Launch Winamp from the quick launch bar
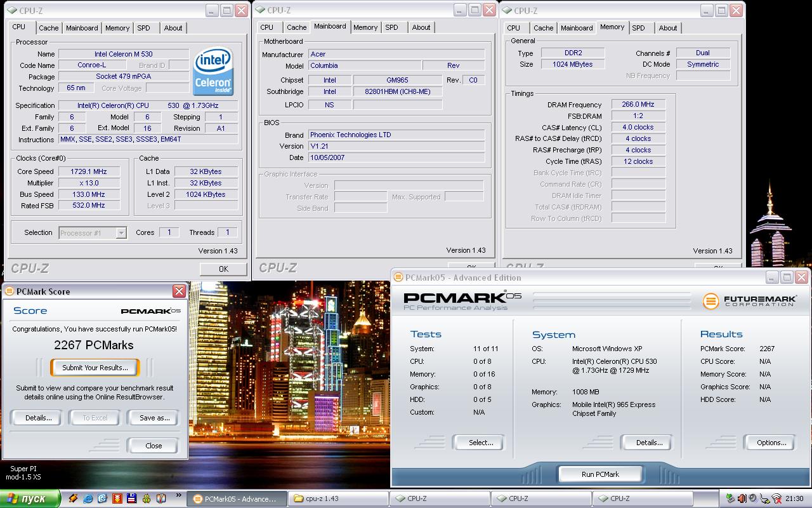Viewport: 812px width, 508px height. coord(73,498)
